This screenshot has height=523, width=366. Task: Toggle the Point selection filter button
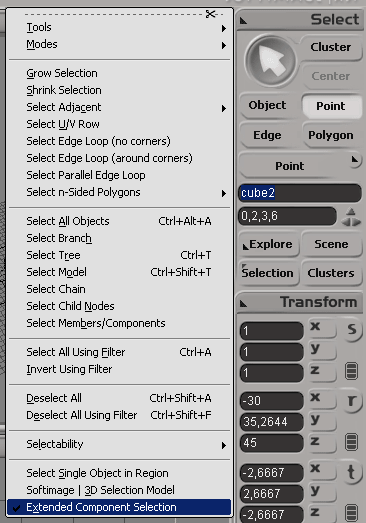tap(331, 106)
